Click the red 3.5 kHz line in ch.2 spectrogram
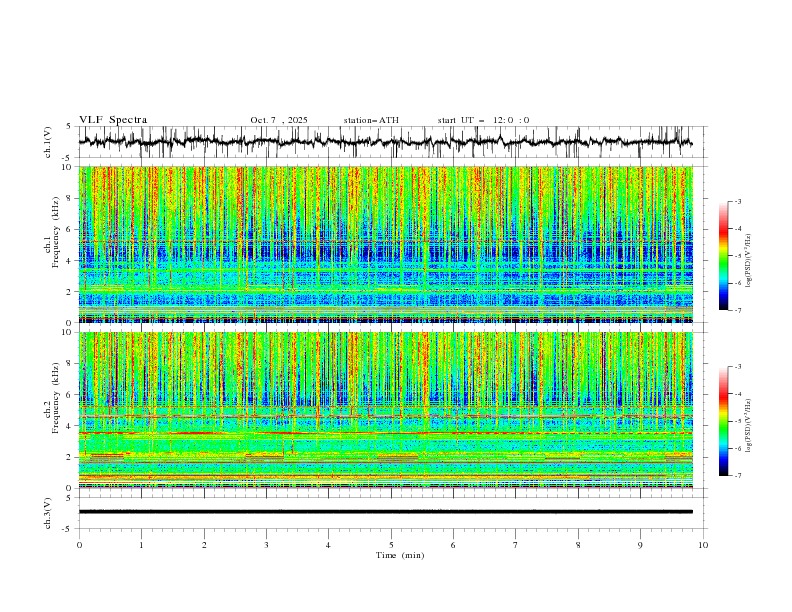This screenshot has width=792, height=612. [386, 433]
